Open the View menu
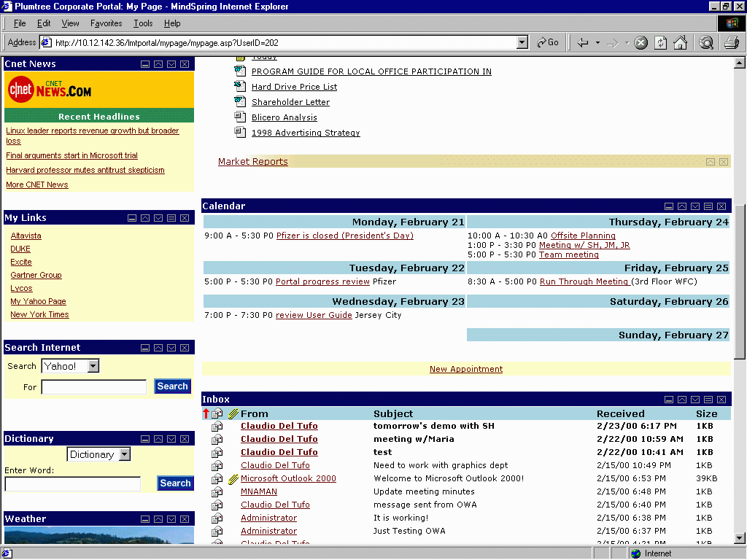 click(x=71, y=23)
